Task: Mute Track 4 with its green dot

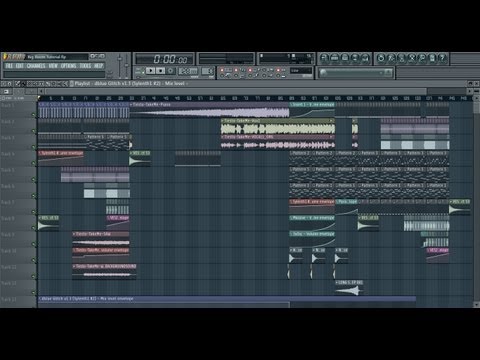Action: [33, 163]
